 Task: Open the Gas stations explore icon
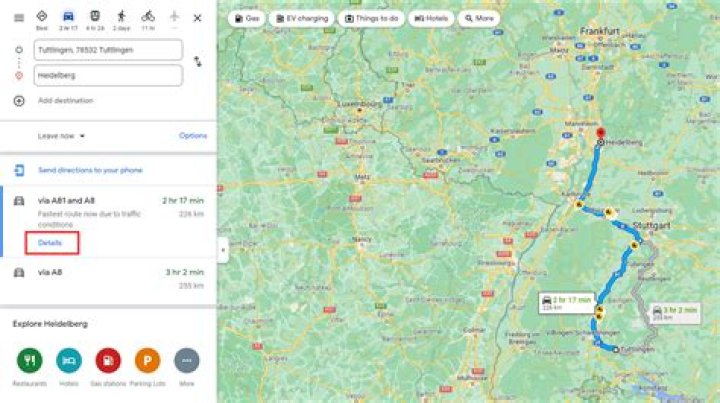[108, 360]
